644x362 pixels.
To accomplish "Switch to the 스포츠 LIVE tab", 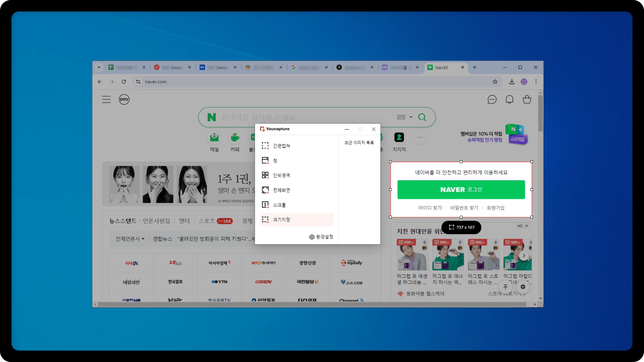I will pyautogui.click(x=215, y=221).
